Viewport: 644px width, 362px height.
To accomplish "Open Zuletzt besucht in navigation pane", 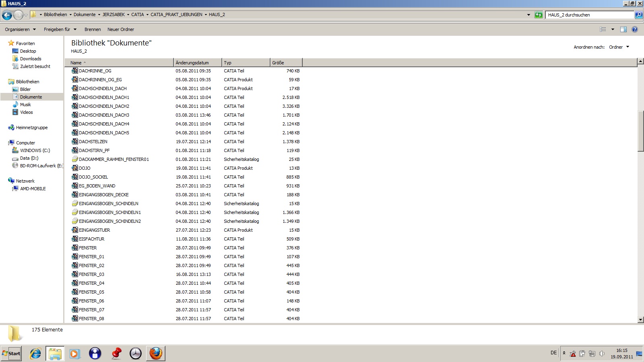I will [x=35, y=66].
